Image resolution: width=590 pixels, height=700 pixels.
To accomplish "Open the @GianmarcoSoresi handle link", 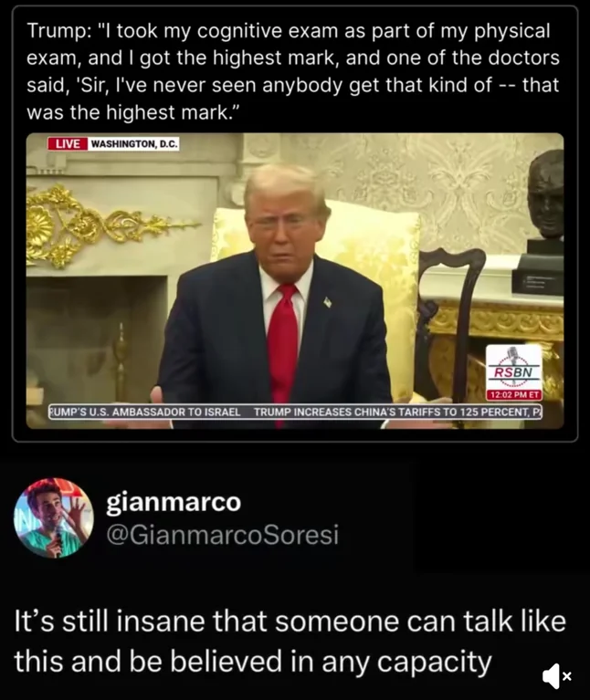I will tap(223, 535).
